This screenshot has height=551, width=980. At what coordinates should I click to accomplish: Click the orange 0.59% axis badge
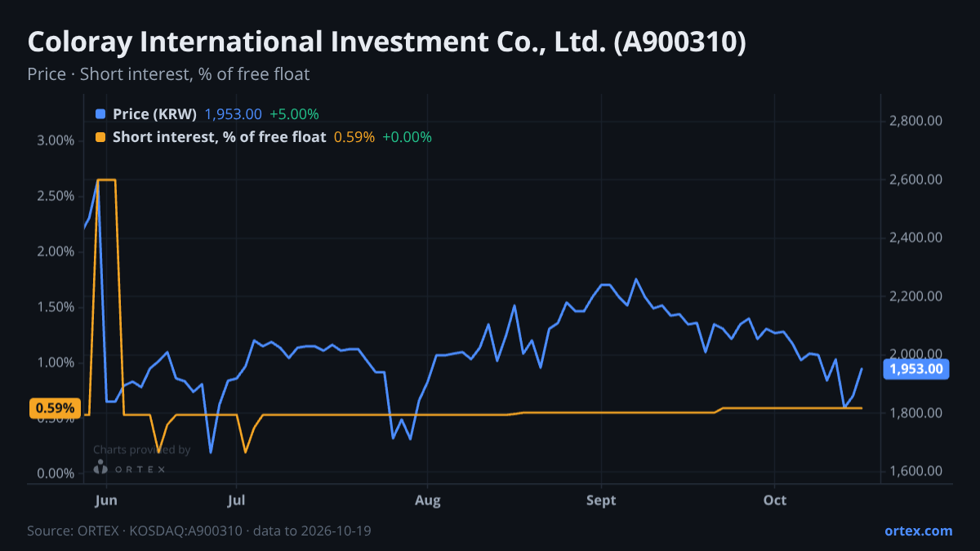click(56, 408)
